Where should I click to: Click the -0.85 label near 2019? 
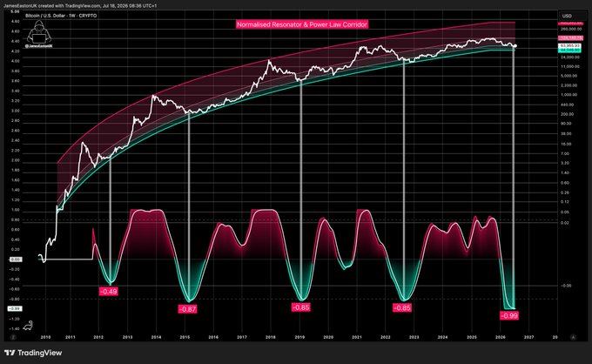pos(301,307)
